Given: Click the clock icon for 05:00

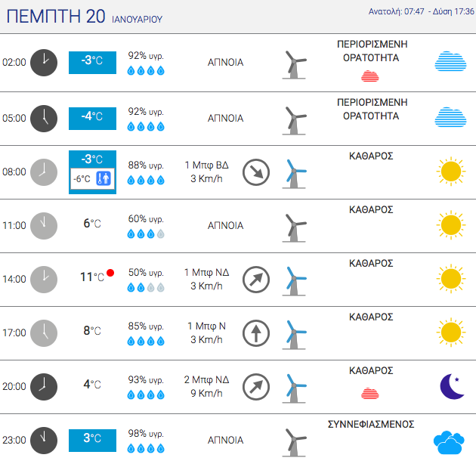Looking at the screenshot, I should tap(44, 119).
